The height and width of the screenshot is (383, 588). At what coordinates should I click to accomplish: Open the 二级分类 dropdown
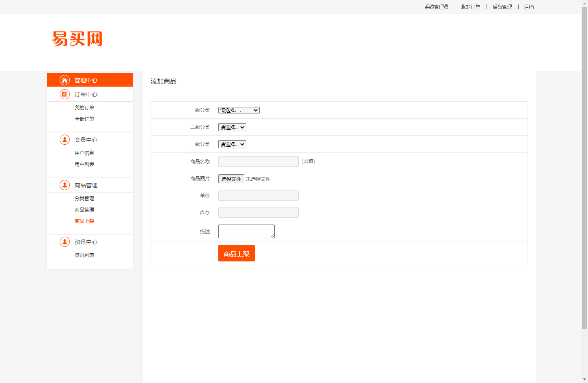(231, 127)
